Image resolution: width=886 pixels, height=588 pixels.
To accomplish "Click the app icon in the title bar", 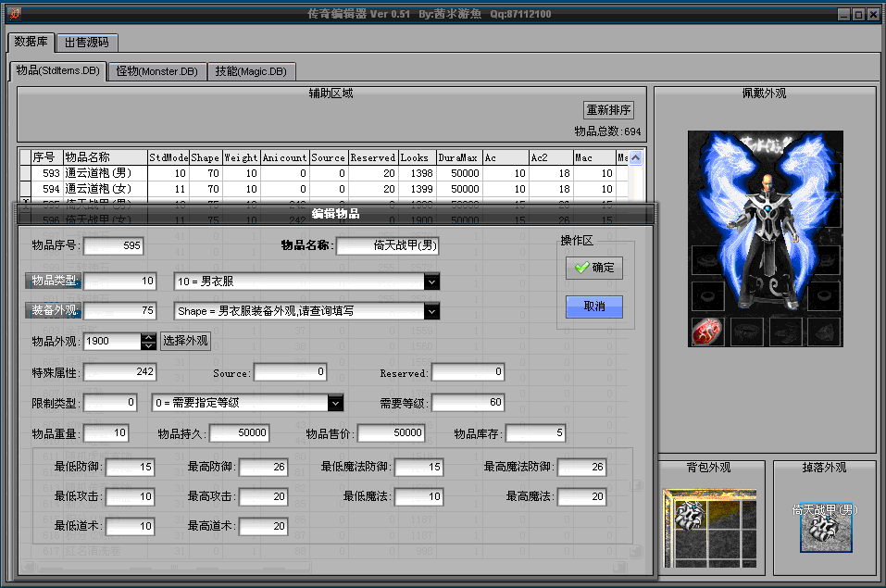I will pyautogui.click(x=14, y=14).
